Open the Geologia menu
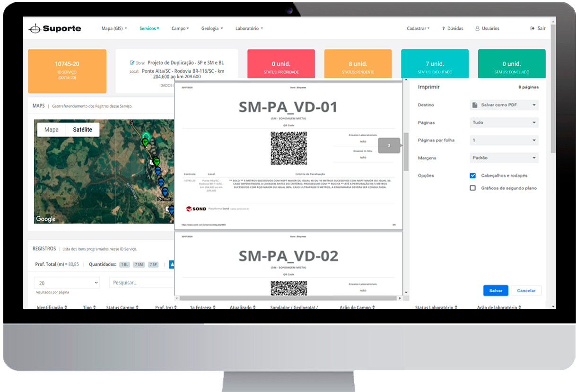This screenshot has width=576, height=392. [x=212, y=28]
